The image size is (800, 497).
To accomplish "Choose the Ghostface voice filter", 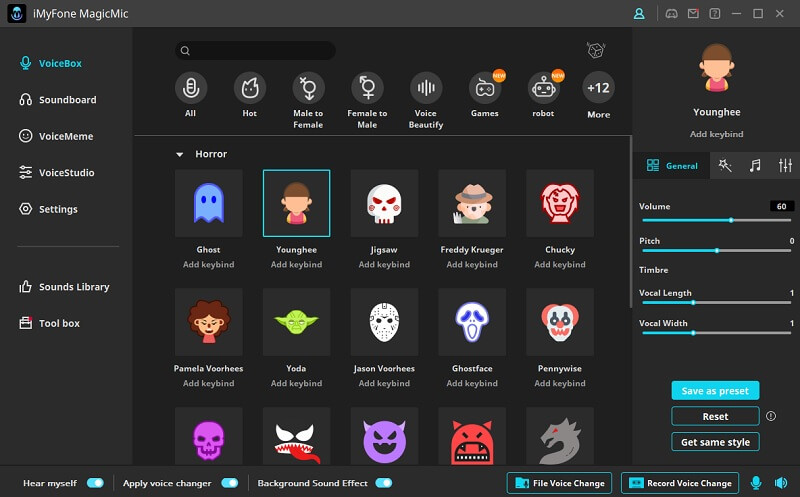I will pos(472,321).
